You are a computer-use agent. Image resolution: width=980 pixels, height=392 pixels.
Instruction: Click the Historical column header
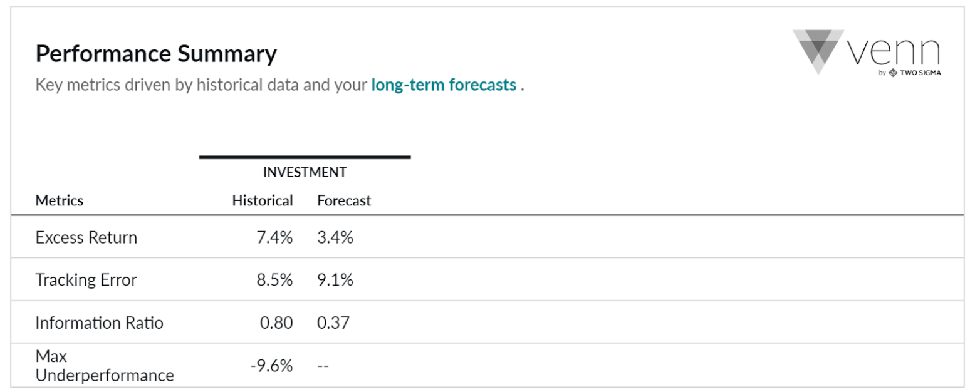[263, 201]
